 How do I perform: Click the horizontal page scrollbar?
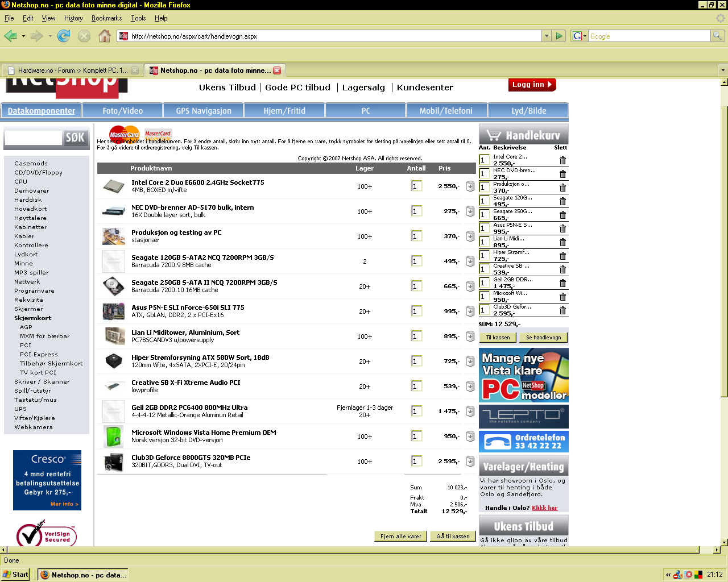point(352,550)
